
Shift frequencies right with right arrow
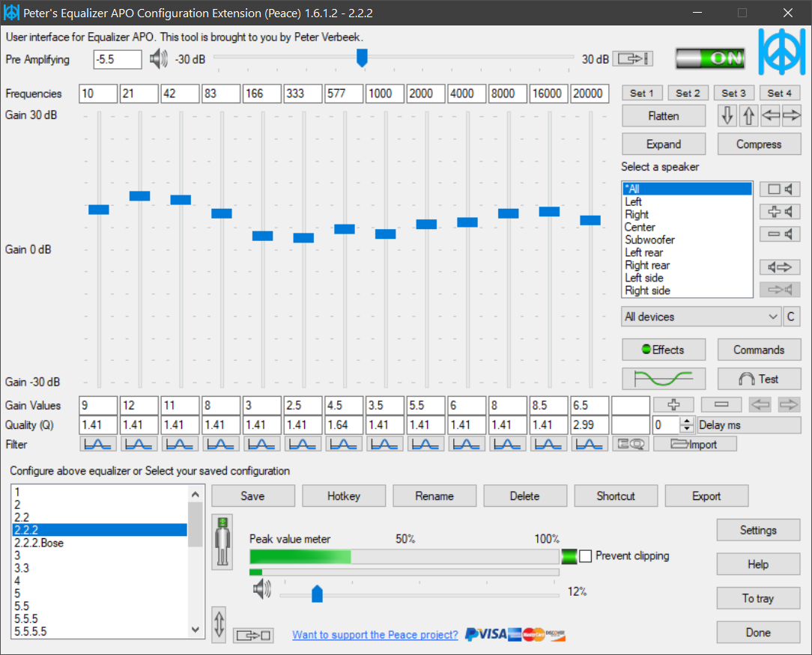point(791,116)
